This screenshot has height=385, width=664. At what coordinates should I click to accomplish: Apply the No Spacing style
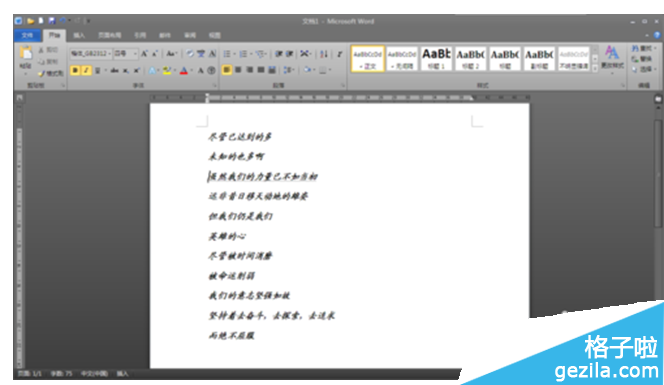coord(402,58)
